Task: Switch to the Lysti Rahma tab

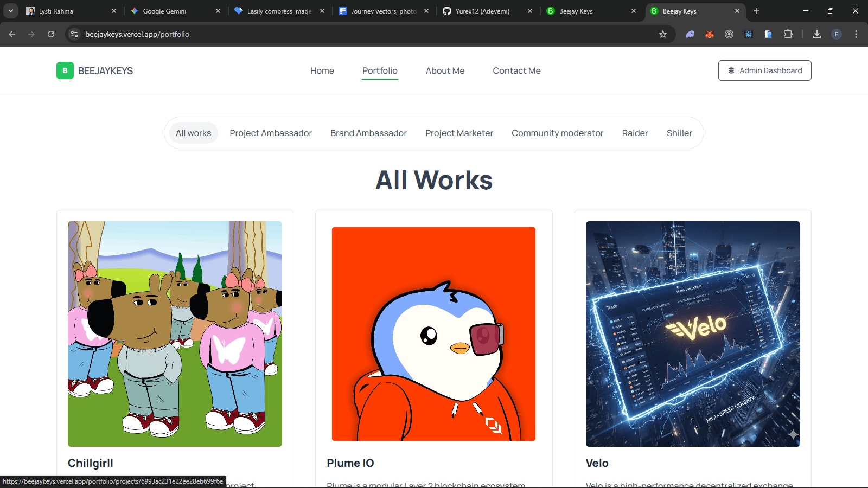Action: 71,11
